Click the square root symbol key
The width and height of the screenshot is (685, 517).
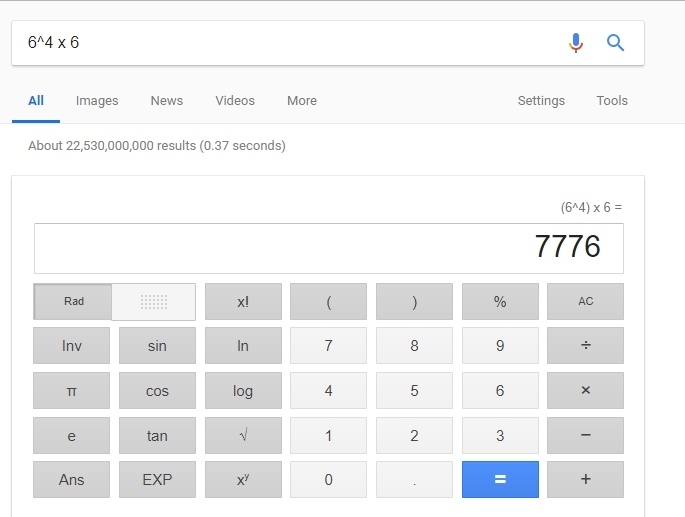pos(243,435)
